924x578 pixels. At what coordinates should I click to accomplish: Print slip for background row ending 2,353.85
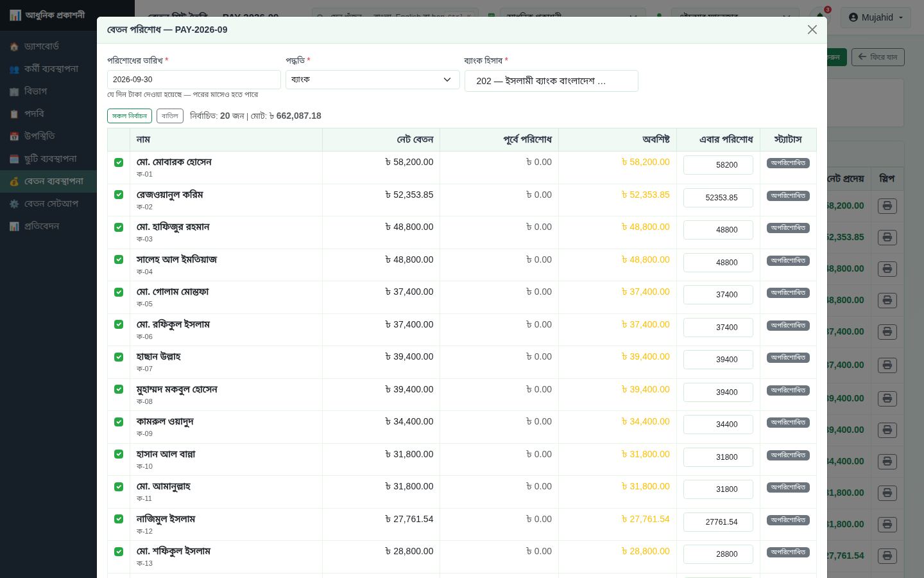click(x=887, y=238)
